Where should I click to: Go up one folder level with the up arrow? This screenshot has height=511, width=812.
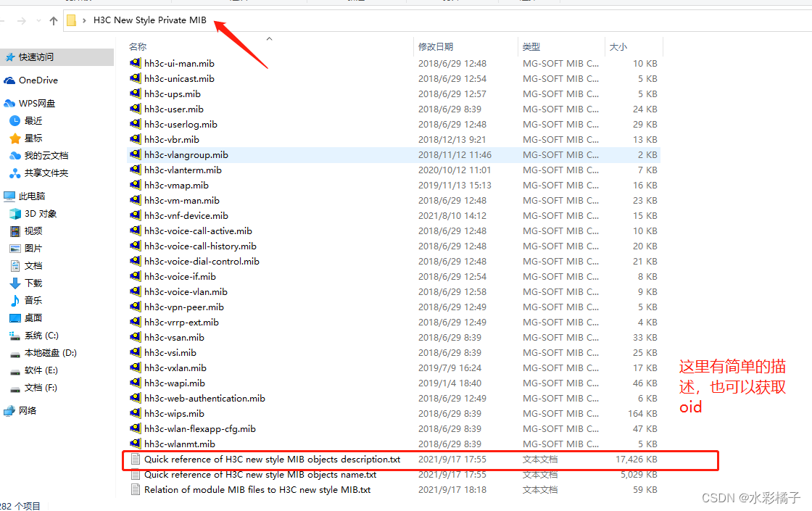click(x=54, y=21)
